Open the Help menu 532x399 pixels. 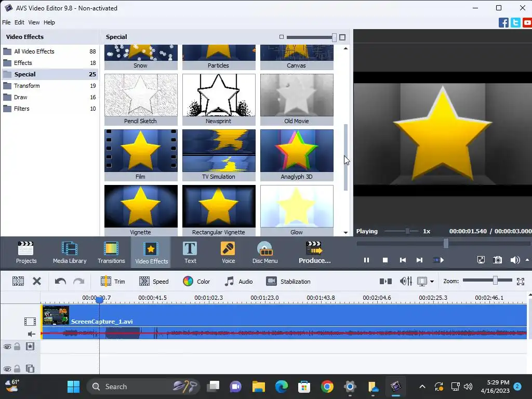pyautogui.click(x=49, y=22)
